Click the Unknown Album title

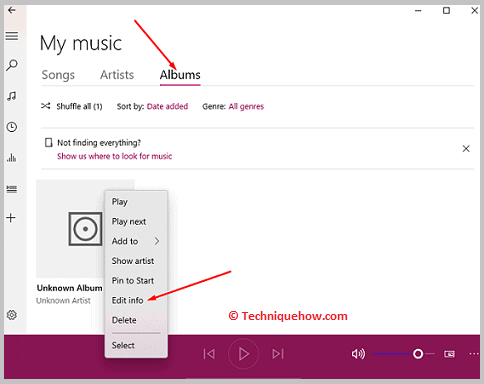(x=69, y=288)
